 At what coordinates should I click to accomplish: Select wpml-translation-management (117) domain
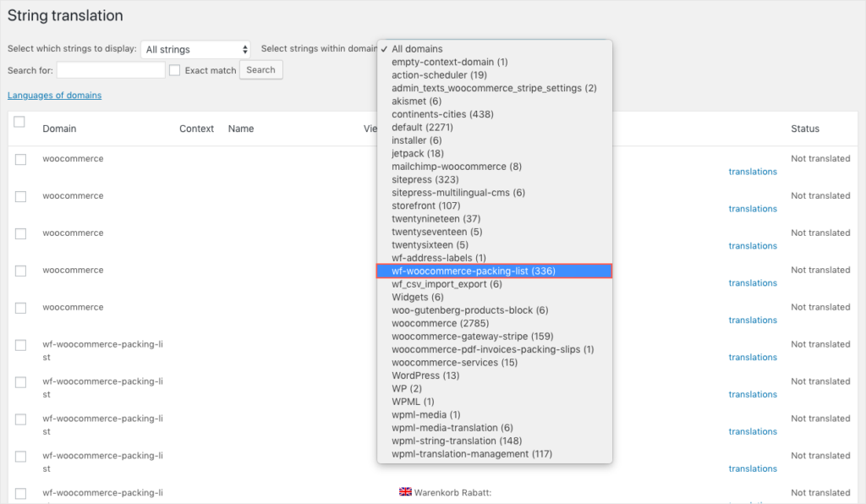pyautogui.click(x=494, y=454)
